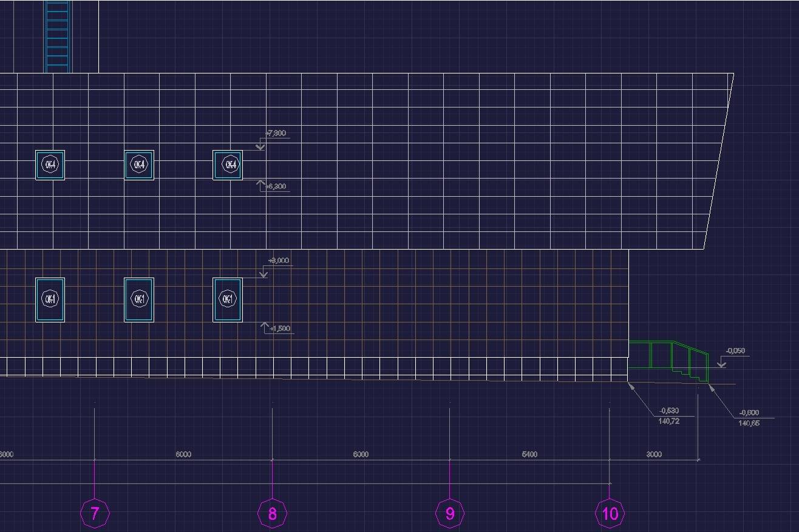Click the middle OK-1 window tag
Image resolution: width=799 pixels, height=532 pixels.
[139, 299]
